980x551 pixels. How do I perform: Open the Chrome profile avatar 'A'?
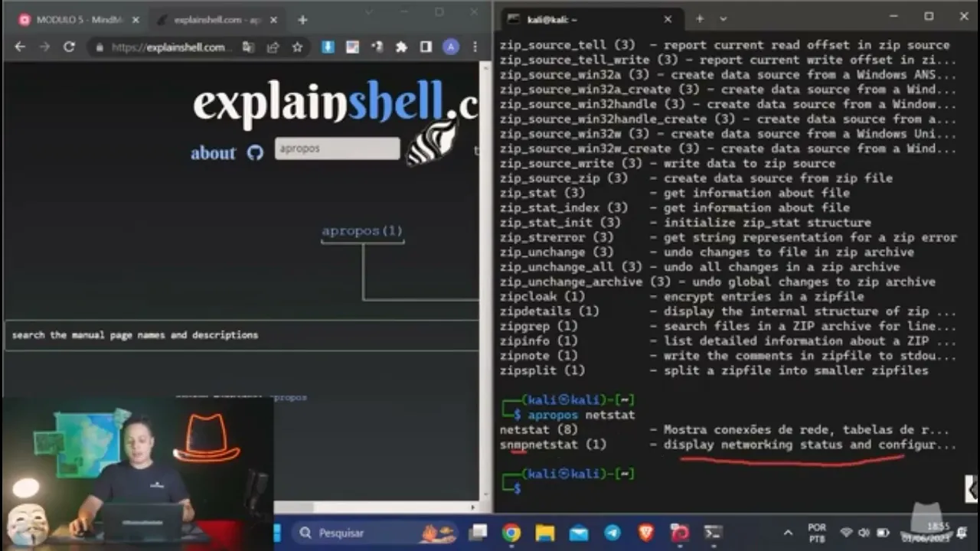(451, 47)
